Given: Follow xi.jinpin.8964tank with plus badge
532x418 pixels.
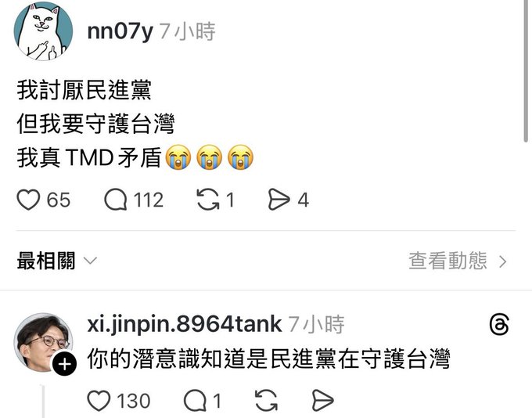Looking at the screenshot, I should 64,364.
